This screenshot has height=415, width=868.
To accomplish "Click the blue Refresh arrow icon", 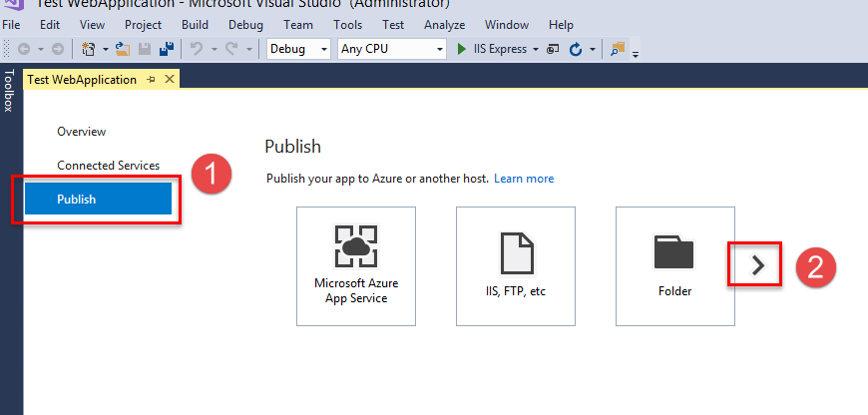I will coord(576,49).
